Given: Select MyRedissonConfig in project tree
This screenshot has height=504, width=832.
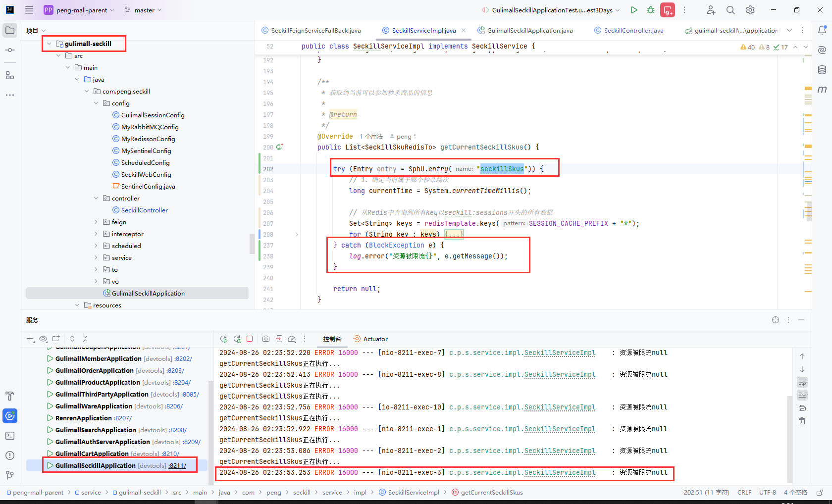Looking at the screenshot, I should coord(148,139).
